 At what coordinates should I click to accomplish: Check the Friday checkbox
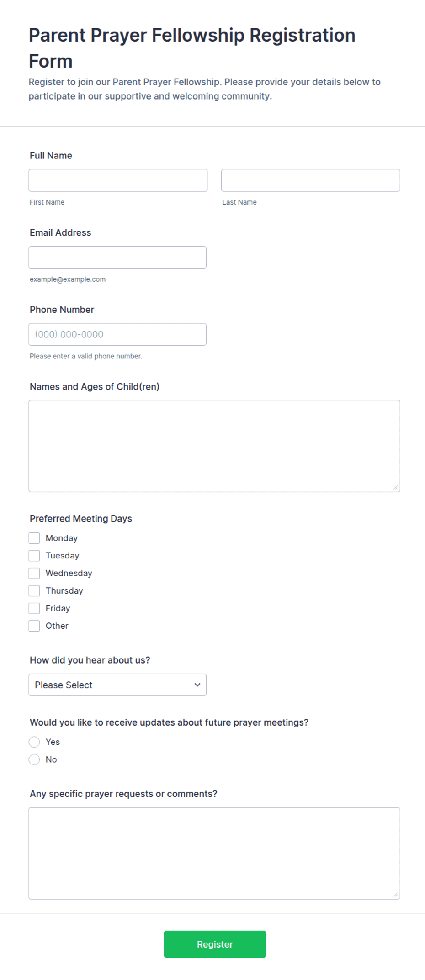[x=34, y=608]
